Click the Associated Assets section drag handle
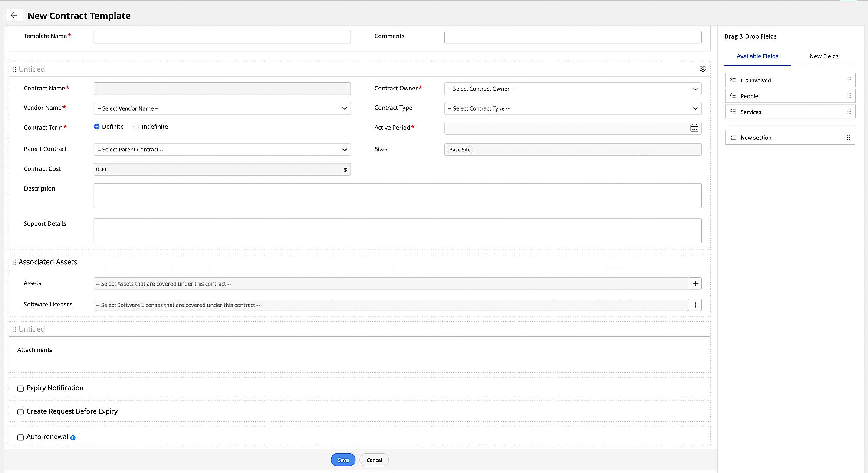Screen dimensions: 868x473 click(x=14, y=262)
